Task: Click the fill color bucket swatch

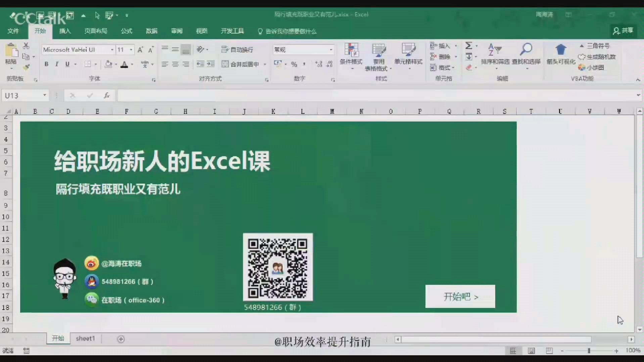Action: coord(108,64)
